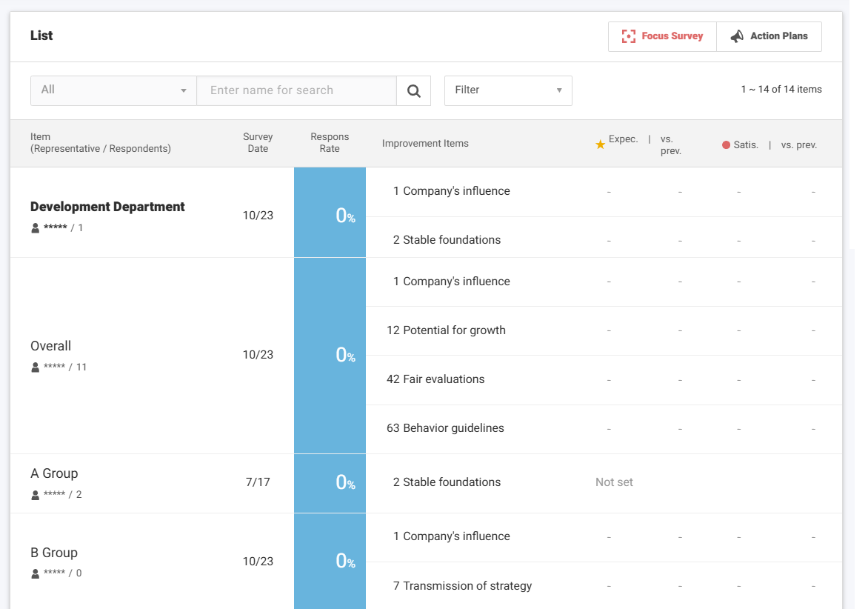868x609 pixels.
Task: Open the Focus Survey view
Action: click(663, 36)
